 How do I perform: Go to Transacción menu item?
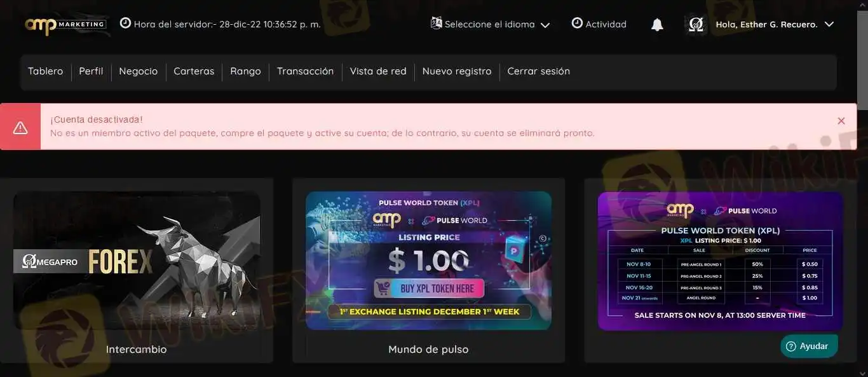click(x=305, y=71)
